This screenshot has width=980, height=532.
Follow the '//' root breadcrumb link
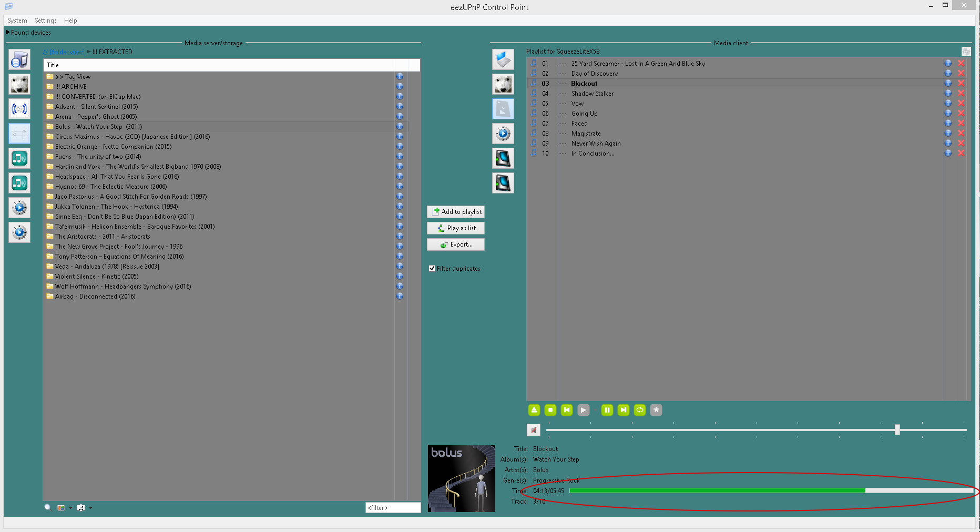[45, 52]
